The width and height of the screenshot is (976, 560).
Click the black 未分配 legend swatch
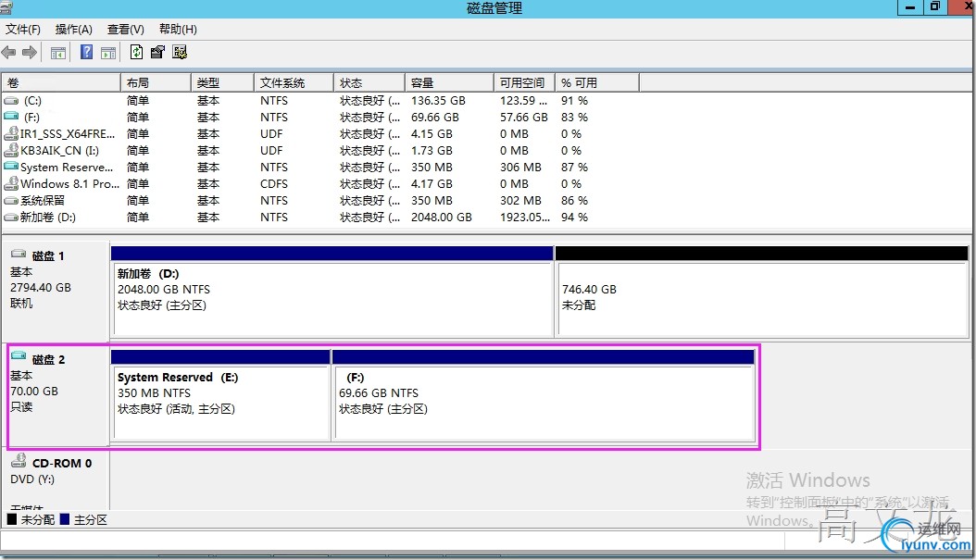point(12,519)
